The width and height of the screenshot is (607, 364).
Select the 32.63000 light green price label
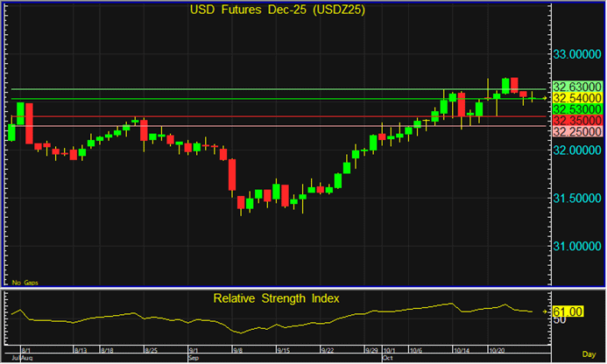(576, 87)
